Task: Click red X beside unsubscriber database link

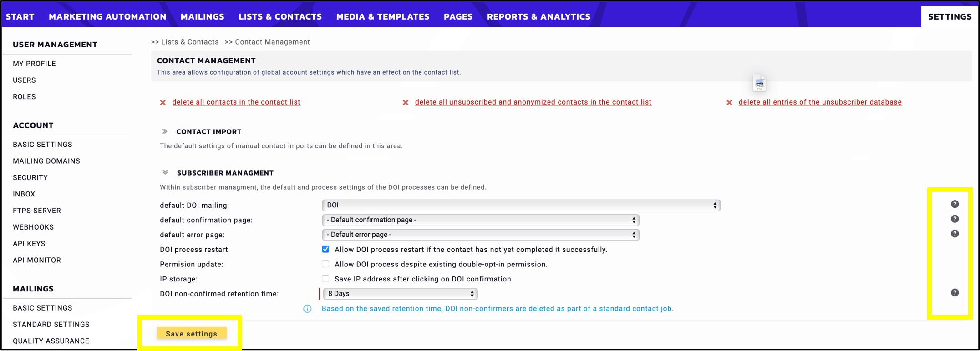Action: (729, 103)
